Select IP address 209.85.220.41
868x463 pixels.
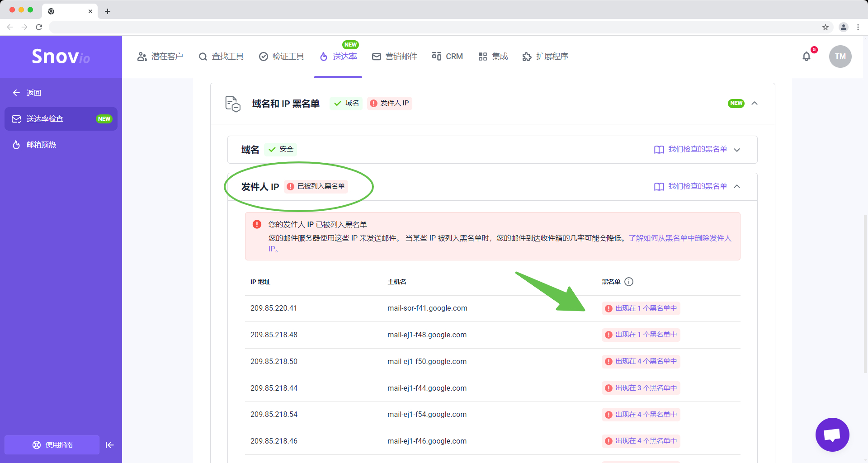pyautogui.click(x=274, y=308)
